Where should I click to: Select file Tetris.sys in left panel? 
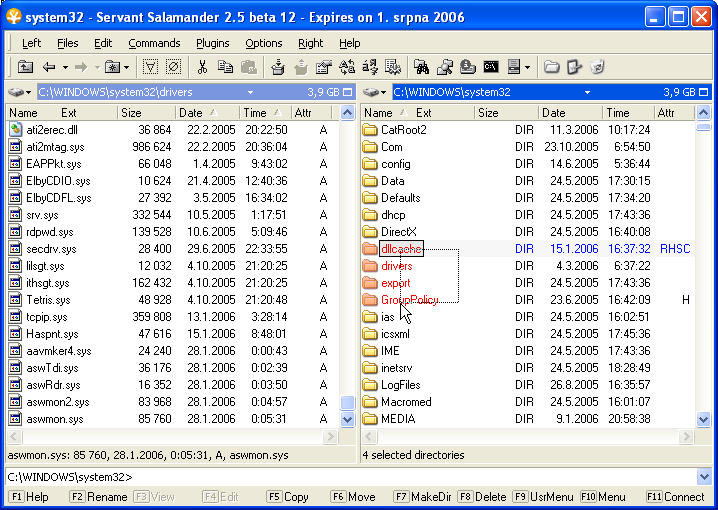click(48, 300)
